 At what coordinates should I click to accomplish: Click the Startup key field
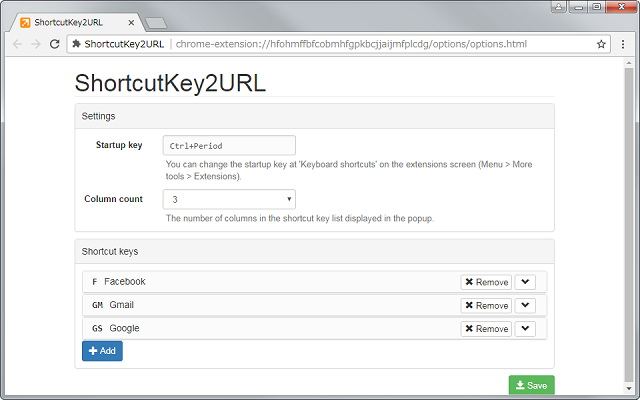[x=229, y=145]
